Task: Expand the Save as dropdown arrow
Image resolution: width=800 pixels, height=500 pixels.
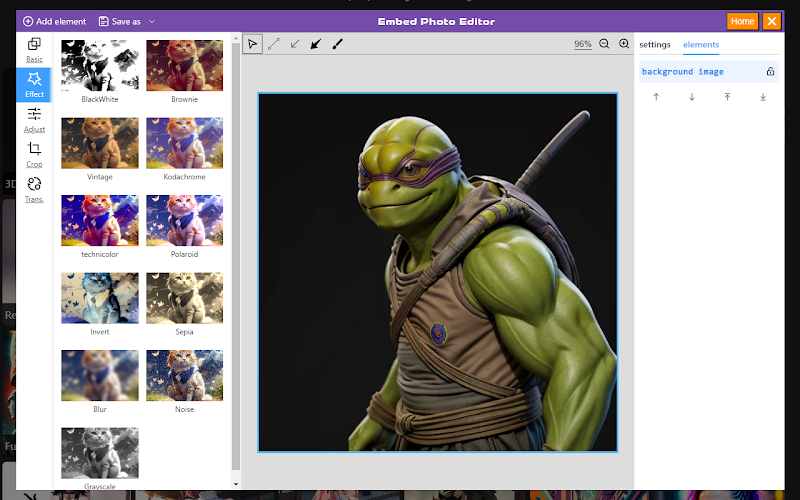Action: point(152,21)
